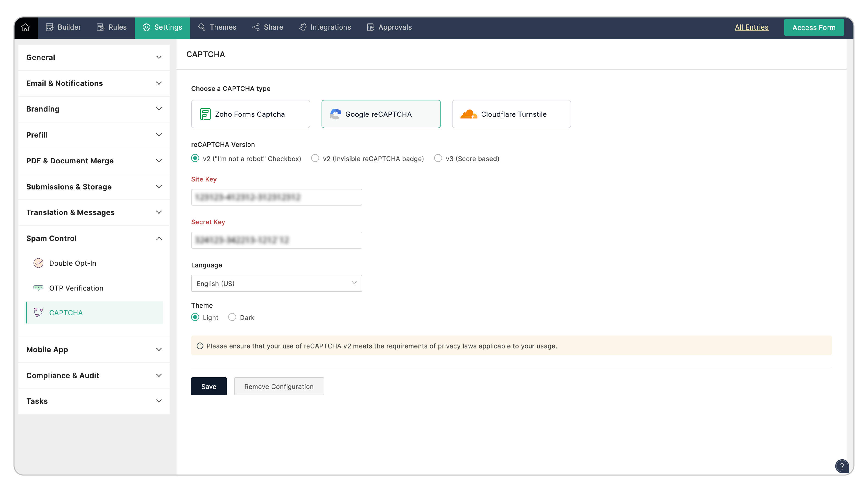This screenshot has height=492, width=868.
Task: Select v2 Invisible reCAPTCHA badge radio
Action: [x=315, y=158]
